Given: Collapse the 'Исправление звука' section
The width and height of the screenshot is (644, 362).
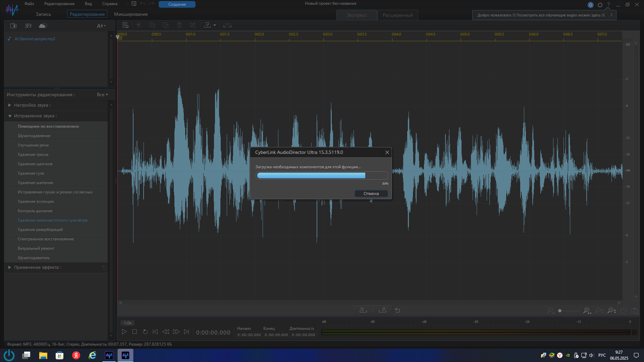Looking at the screenshot, I should 10,116.
